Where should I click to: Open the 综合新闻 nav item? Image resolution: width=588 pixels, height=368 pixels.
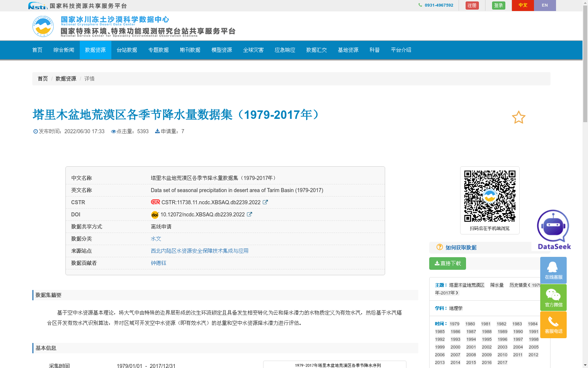pyautogui.click(x=64, y=50)
